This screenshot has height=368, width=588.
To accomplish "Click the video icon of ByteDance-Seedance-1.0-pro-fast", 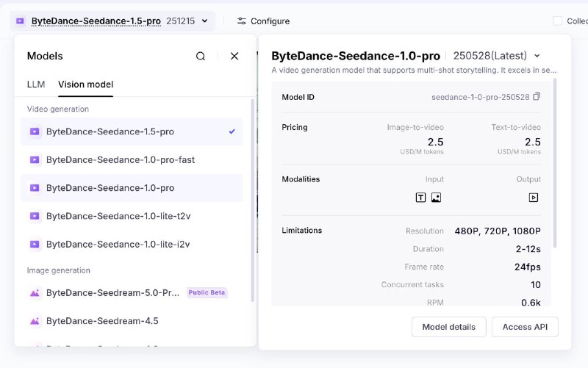I will click(x=35, y=160).
